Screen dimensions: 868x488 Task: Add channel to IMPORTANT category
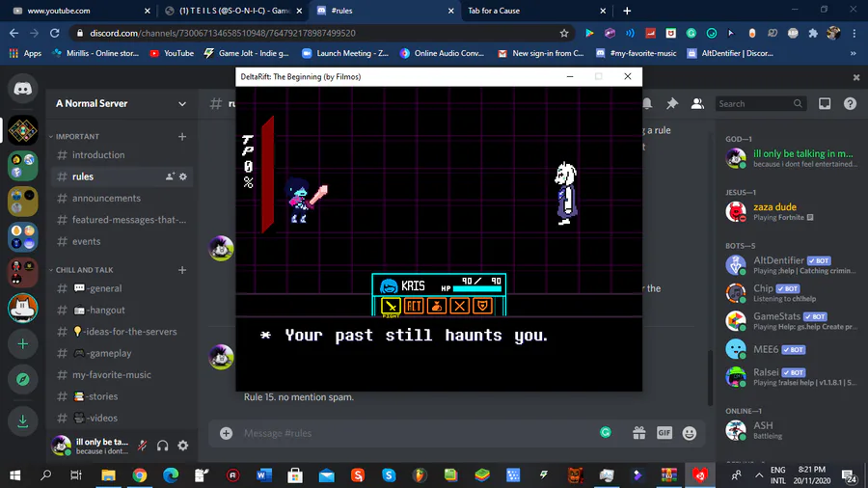pyautogui.click(x=182, y=137)
